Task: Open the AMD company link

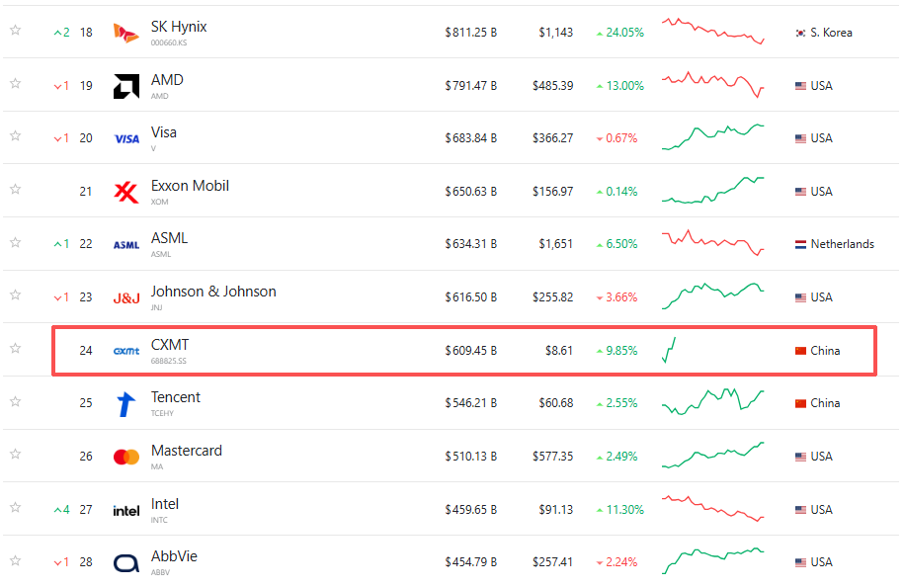Action: coord(167,80)
